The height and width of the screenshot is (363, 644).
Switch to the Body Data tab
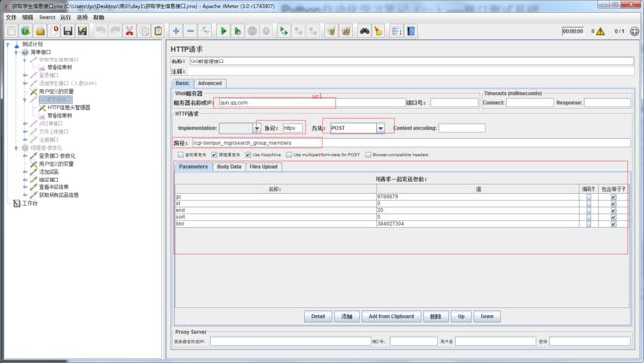229,167
